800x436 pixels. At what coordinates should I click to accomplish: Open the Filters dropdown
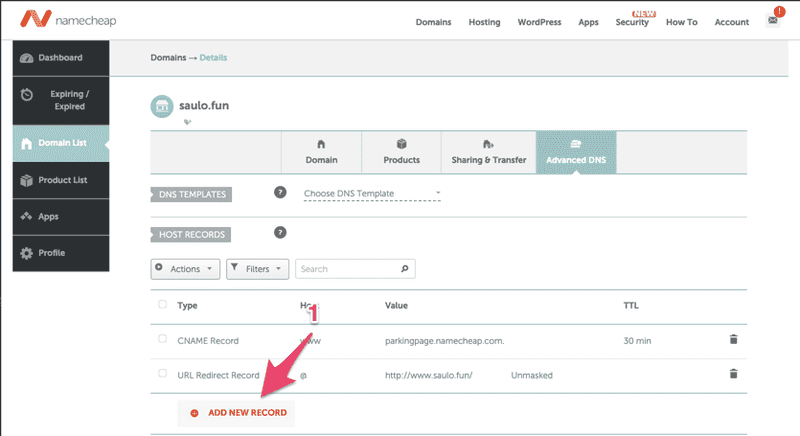(x=257, y=269)
